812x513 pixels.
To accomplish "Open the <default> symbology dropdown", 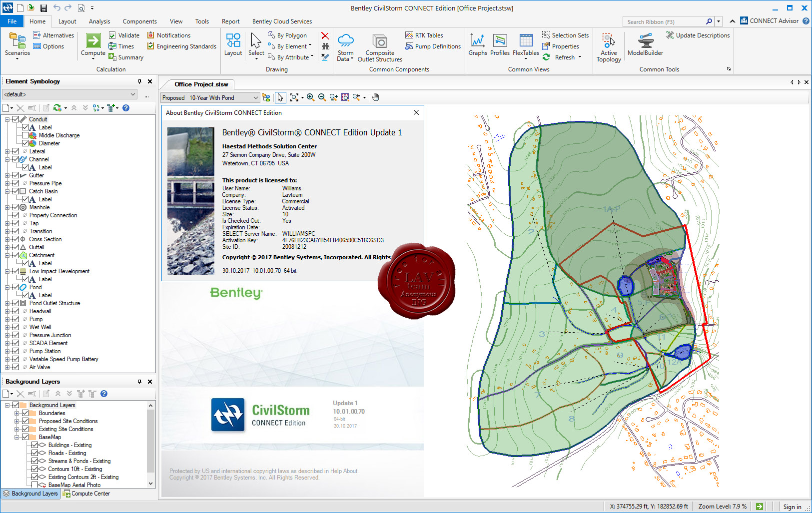I will 69,94.
